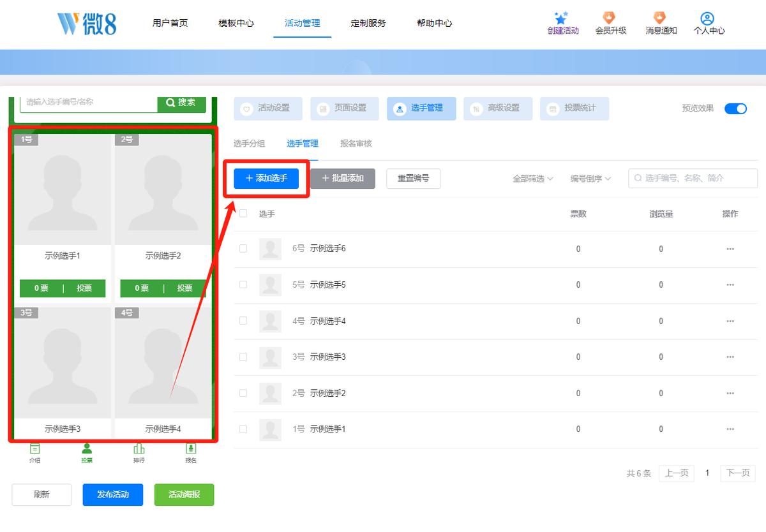Click the 发布活动 button

(x=112, y=495)
